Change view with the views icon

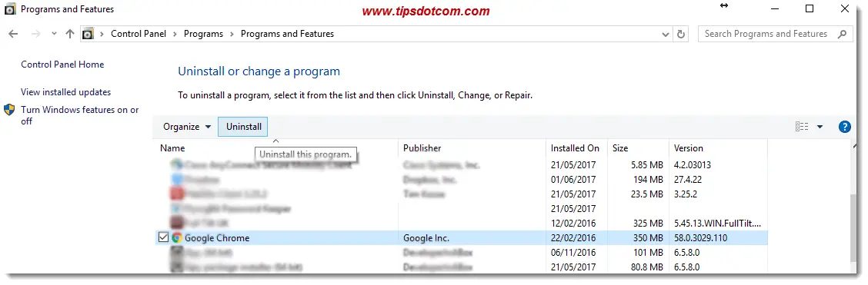pos(802,127)
